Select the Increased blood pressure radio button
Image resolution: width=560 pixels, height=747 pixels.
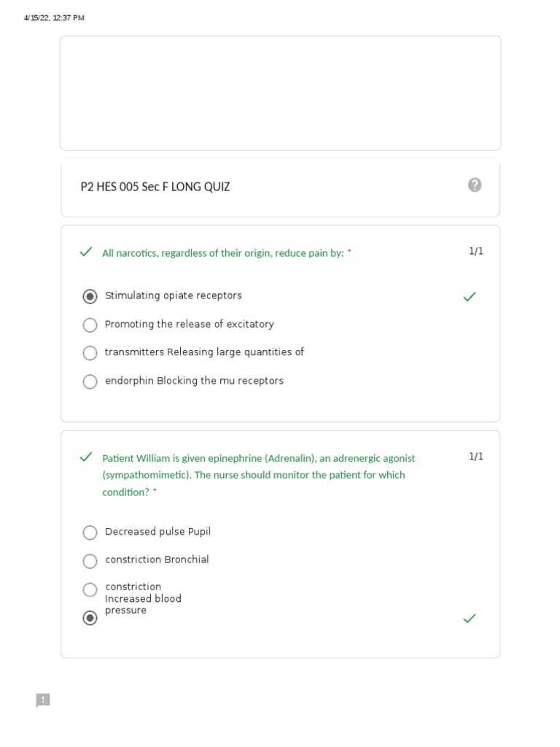[x=90, y=618]
